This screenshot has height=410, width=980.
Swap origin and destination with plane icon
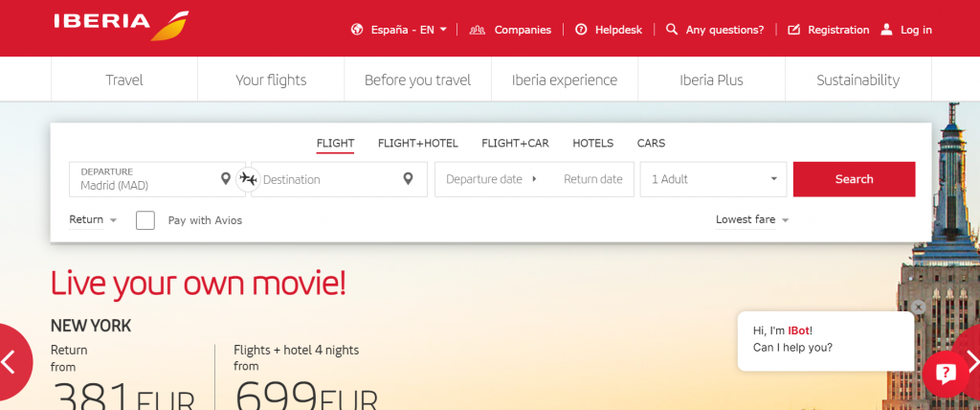(x=248, y=180)
